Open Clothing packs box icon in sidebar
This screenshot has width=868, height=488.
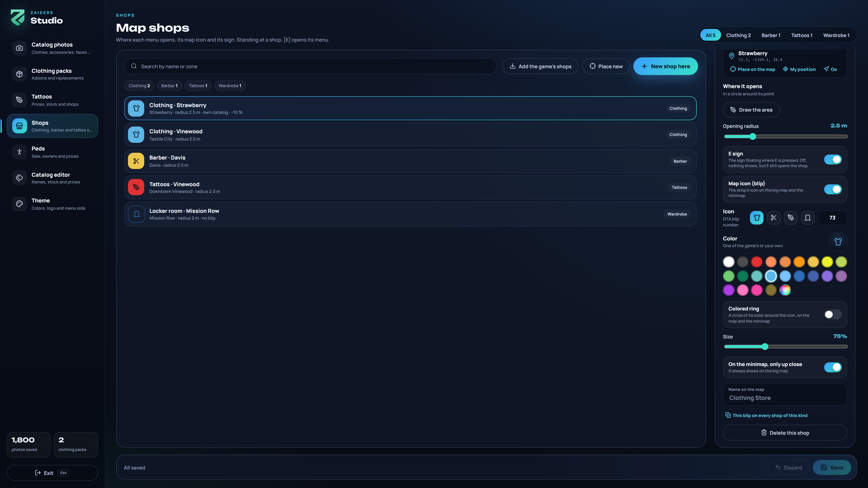click(x=19, y=74)
